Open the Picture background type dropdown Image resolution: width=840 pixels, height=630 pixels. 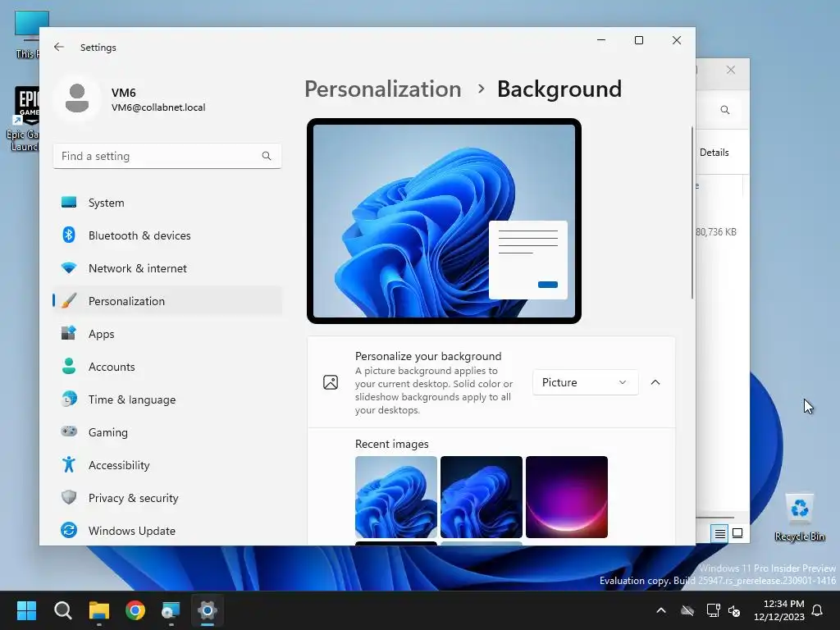tap(585, 382)
